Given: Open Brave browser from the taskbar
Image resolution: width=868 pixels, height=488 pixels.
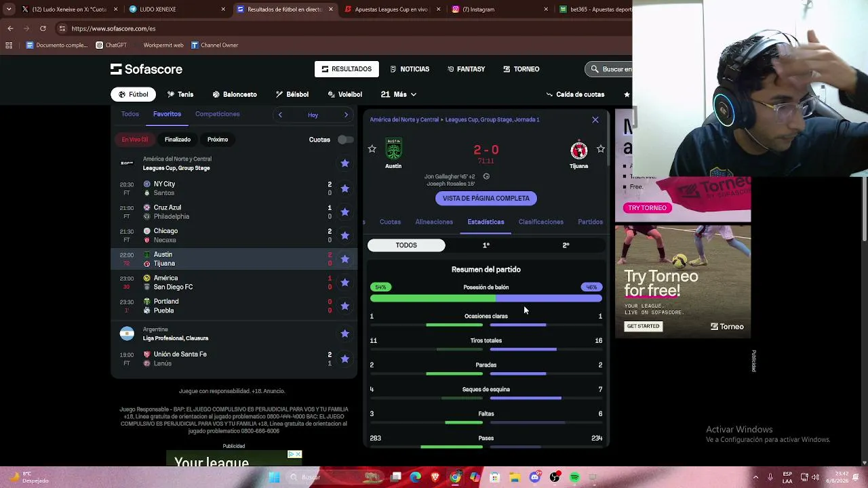Looking at the screenshot, I should point(435,477).
